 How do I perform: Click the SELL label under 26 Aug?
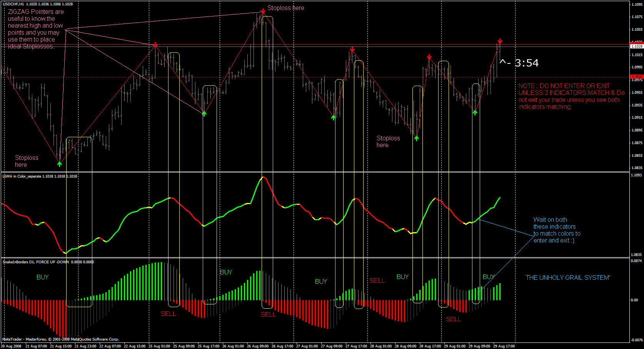click(x=268, y=314)
